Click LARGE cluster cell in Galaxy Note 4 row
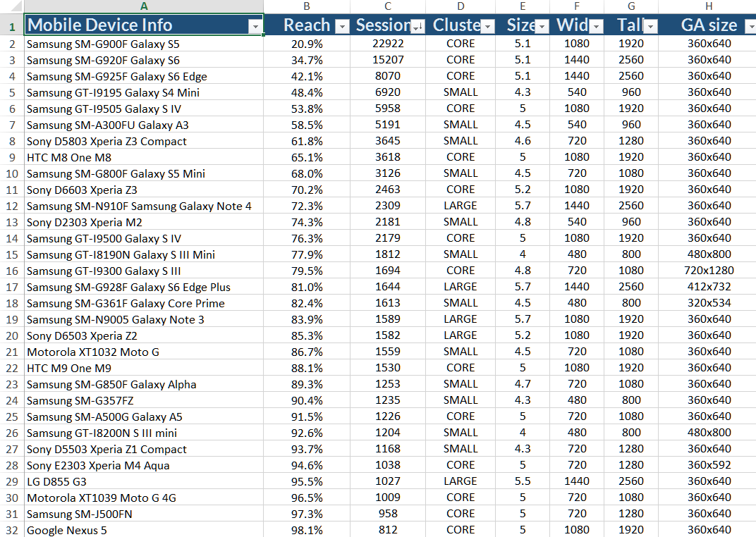 461,206
